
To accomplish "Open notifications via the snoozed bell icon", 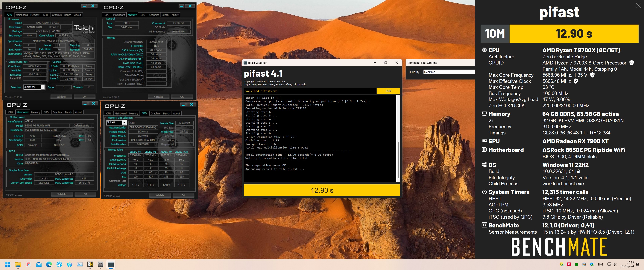I will [637, 265].
